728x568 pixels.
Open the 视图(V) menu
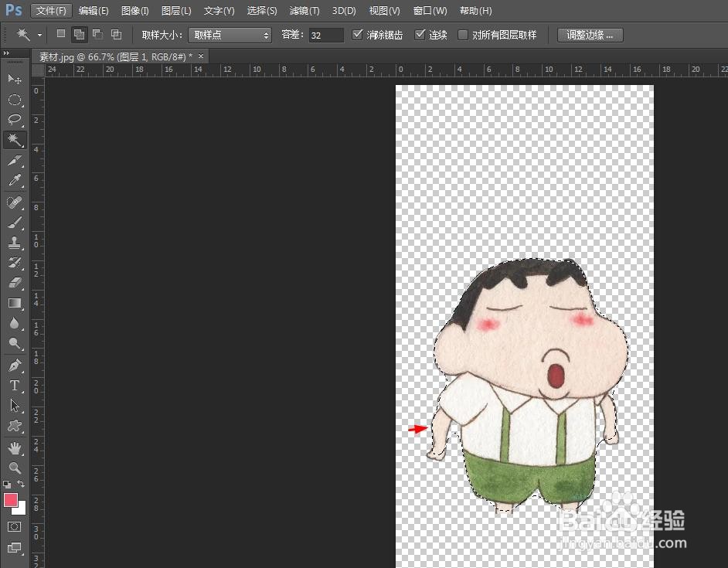click(384, 11)
